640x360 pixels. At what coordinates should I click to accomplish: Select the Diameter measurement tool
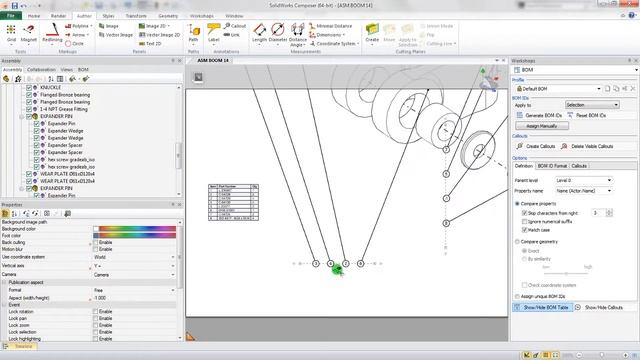point(278,33)
